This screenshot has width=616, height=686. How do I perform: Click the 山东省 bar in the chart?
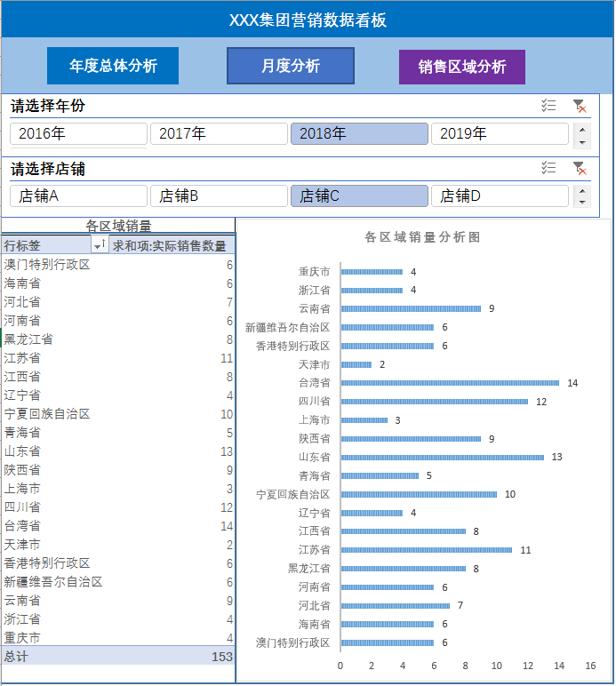443,458
